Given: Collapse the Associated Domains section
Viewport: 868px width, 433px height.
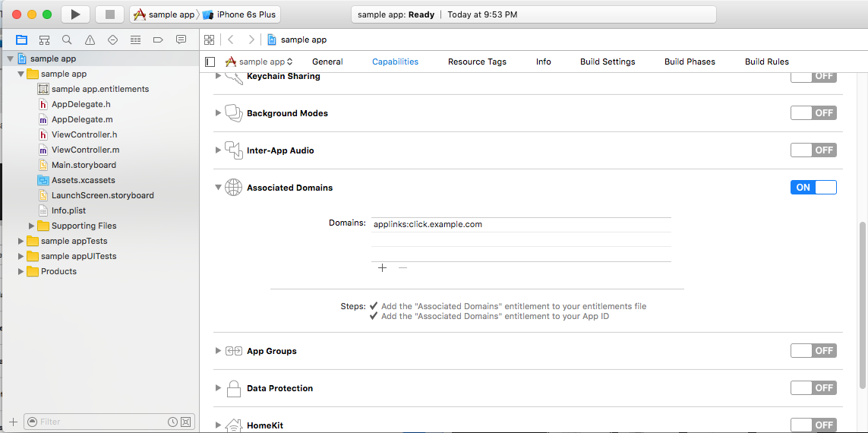Looking at the screenshot, I should [219, 188].
